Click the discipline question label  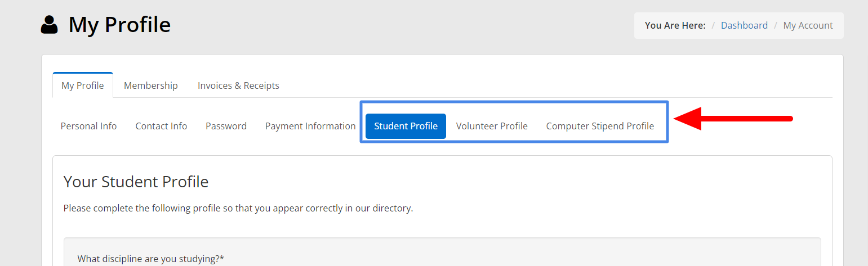coord(150,259)
